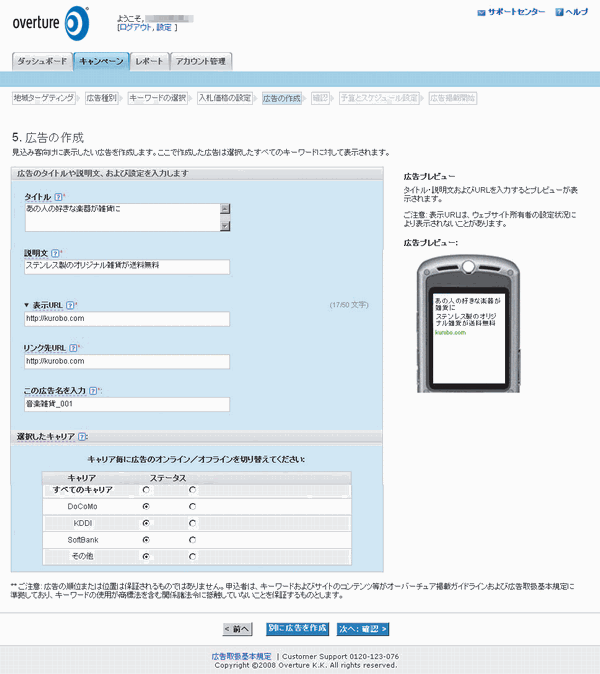Select online radio for DoCoMo
600x674 pixels.
point(146,506)
